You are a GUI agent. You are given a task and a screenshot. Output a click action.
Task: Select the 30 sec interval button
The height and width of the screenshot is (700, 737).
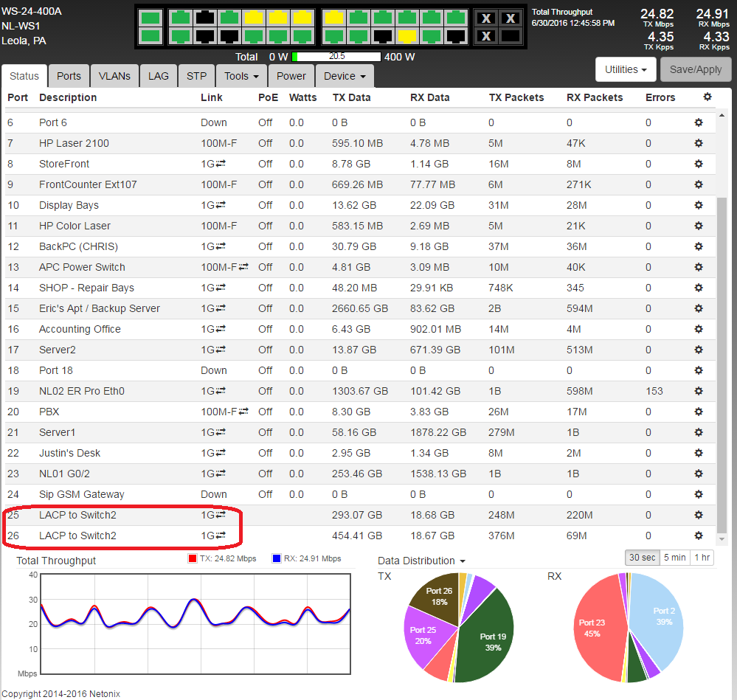pos(641,558)
